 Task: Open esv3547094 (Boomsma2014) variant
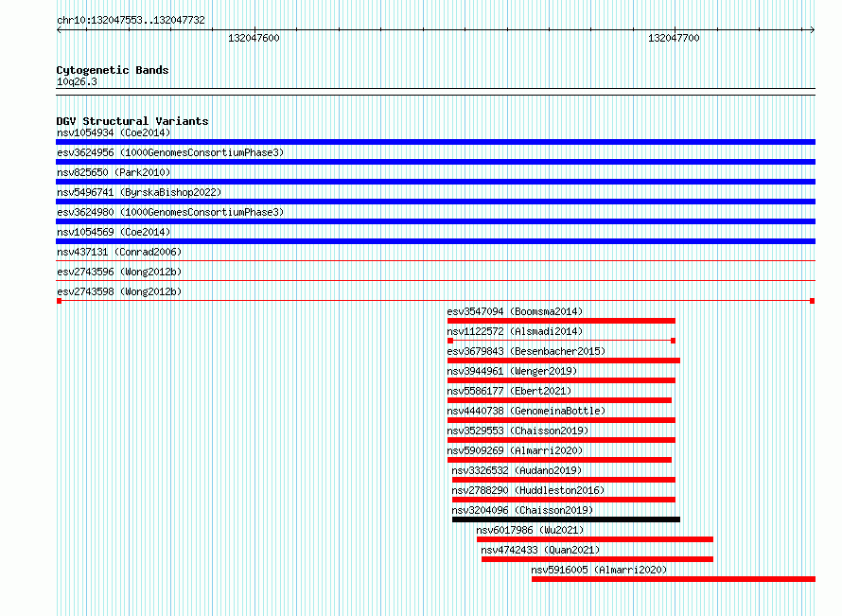tap(515, 311)
